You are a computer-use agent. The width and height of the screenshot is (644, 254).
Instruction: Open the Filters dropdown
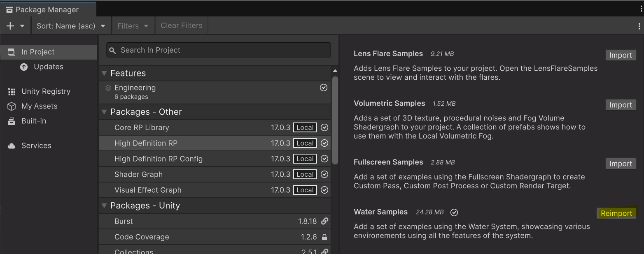(133, 25)
